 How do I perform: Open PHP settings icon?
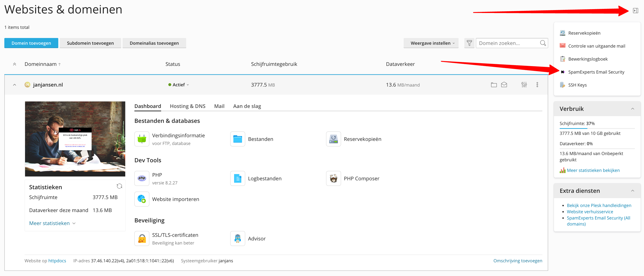click(x=142, y=178)
